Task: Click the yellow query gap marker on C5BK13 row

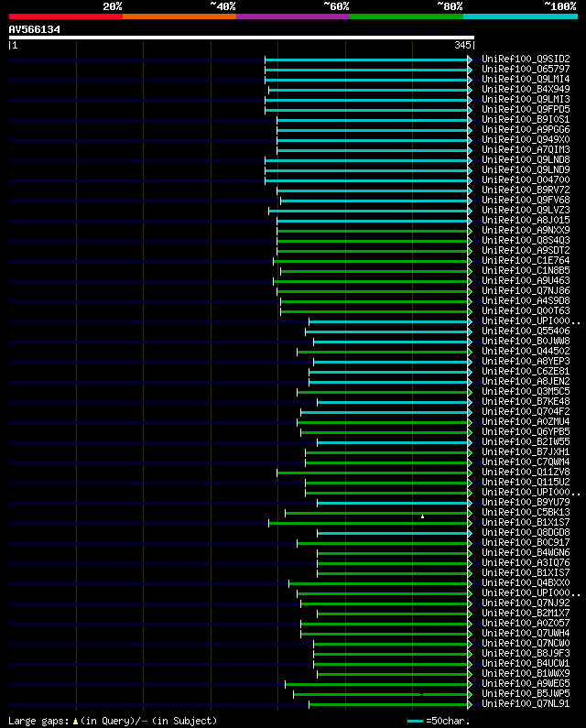Action: pos(422,516)
